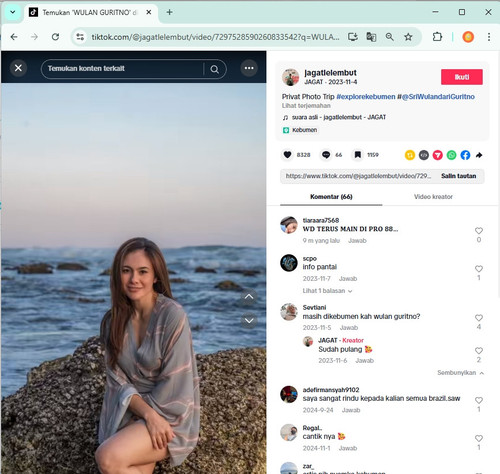The width and height of the screenshot is (500, 474).
Task: Go back with the browser back arrow
Action: point(14,37)
